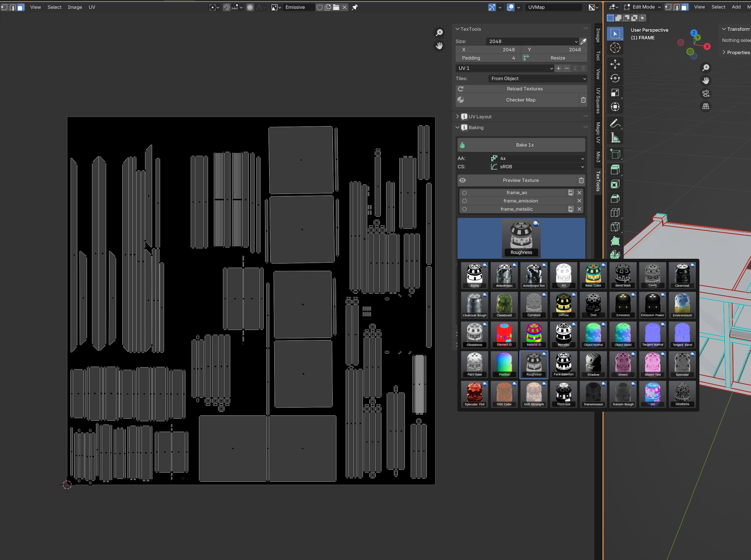Image resolution: width=751 pixels, height=560 pixels.
Task: Select the Rotate tool in 3D viewport
Action: [x=615, y=78]
